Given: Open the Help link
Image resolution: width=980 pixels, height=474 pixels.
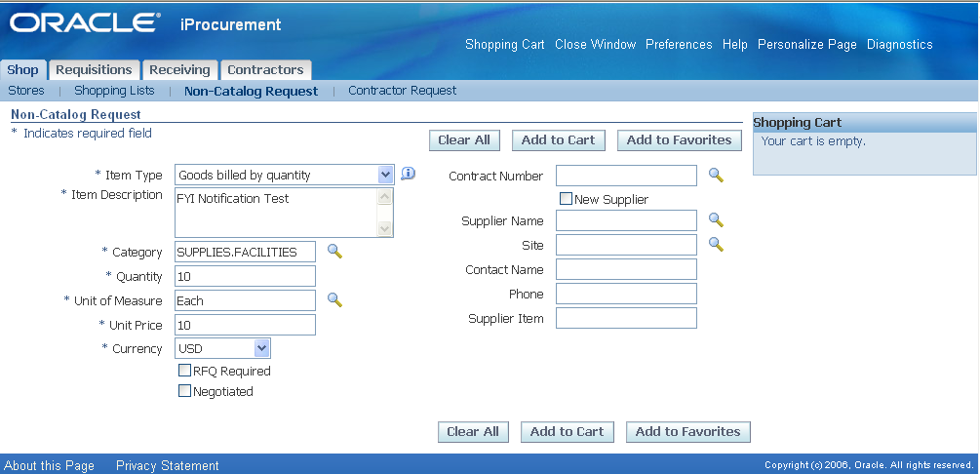Looking at the screenshot, I should 735,45.
